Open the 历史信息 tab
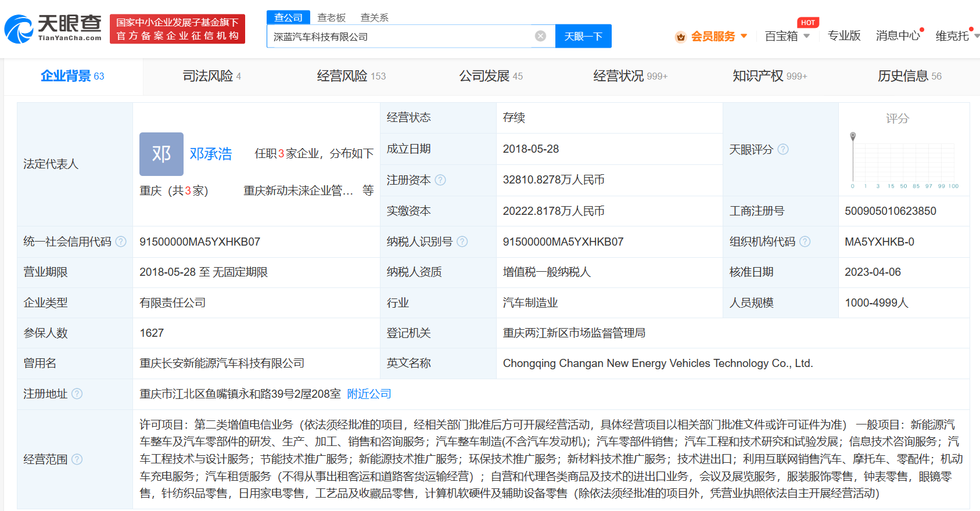This screenshot has height=511, width=980. click(x=910, y=76)
